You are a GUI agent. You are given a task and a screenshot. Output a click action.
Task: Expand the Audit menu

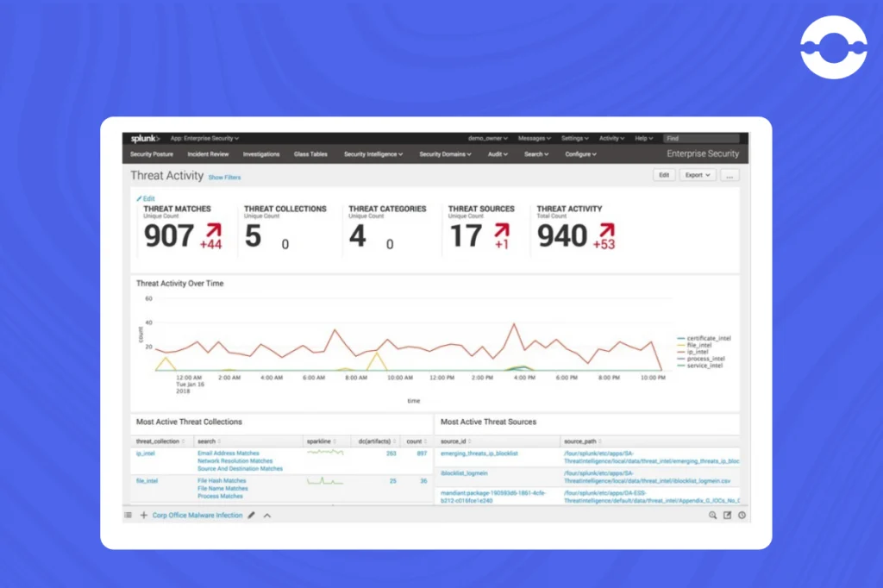pos(498,154)
